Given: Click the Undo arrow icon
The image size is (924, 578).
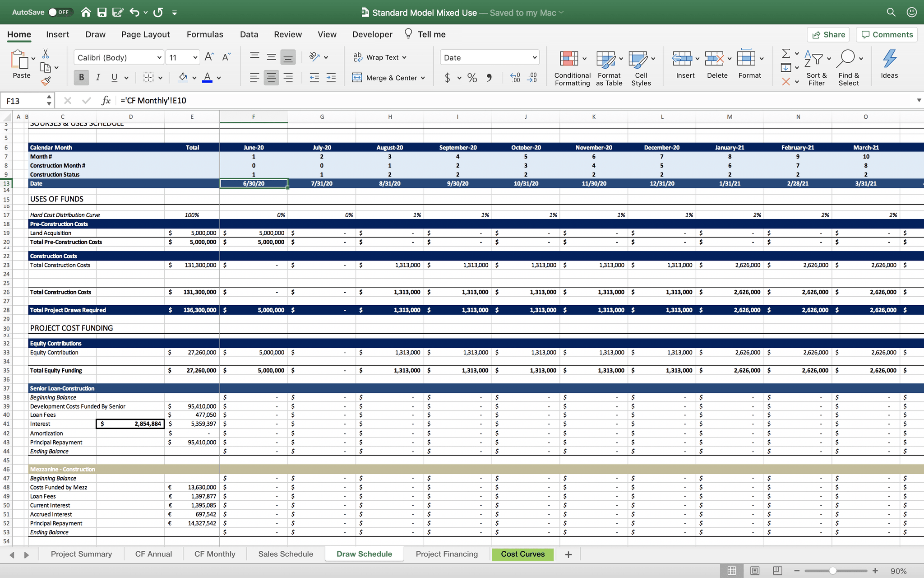Looking at the screenshot, I should (134, 12).
